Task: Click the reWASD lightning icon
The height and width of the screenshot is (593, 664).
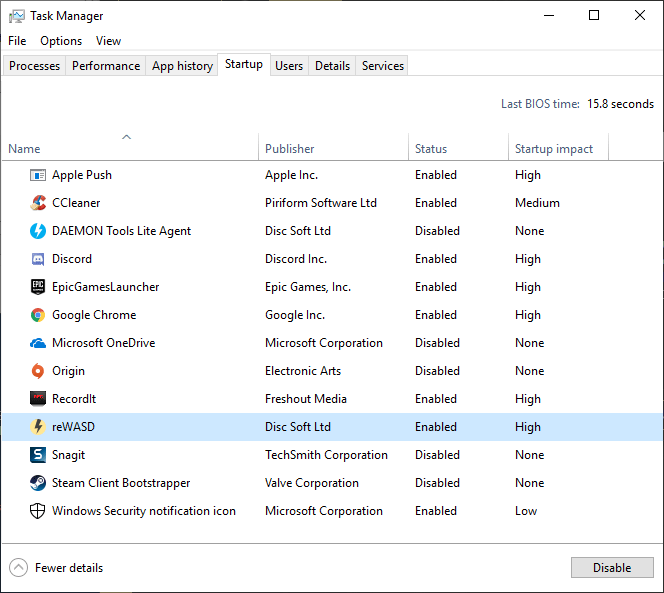Action: pos(38,427)
